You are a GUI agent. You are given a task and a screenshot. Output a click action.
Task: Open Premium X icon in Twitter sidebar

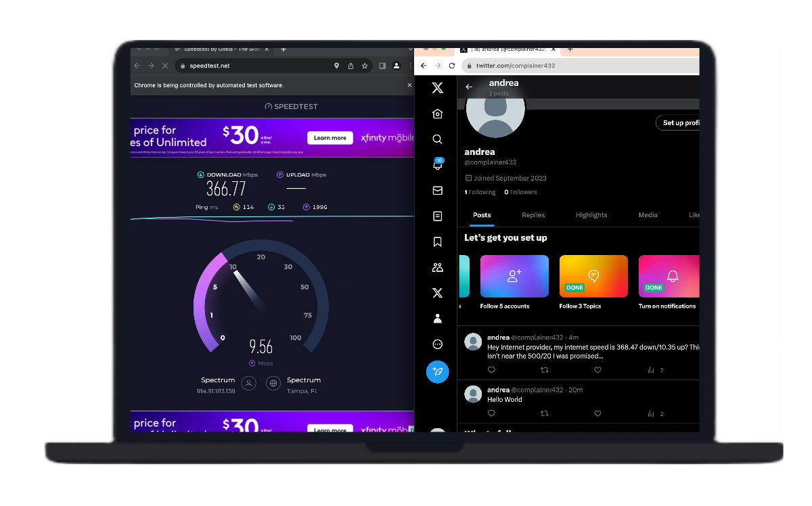(437, 293)
